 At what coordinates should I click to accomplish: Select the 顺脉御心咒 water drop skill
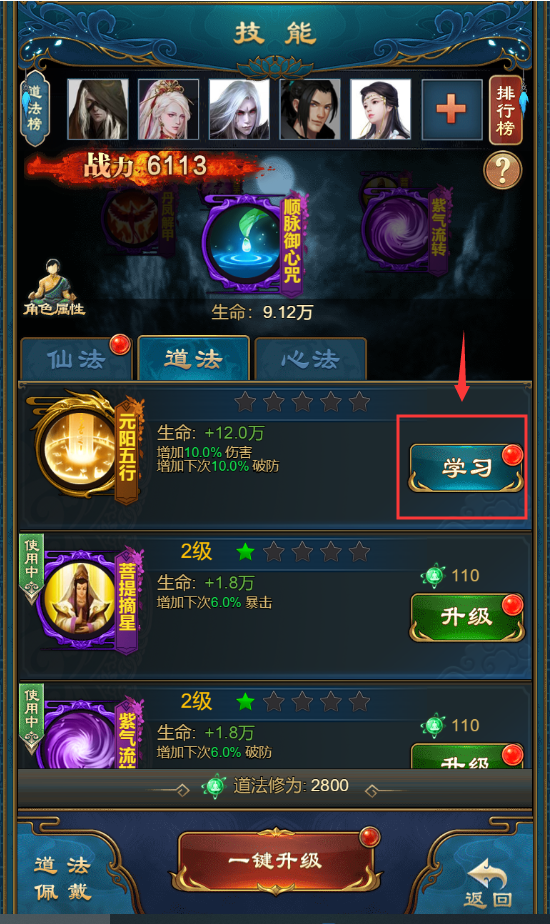pos(244,241)
